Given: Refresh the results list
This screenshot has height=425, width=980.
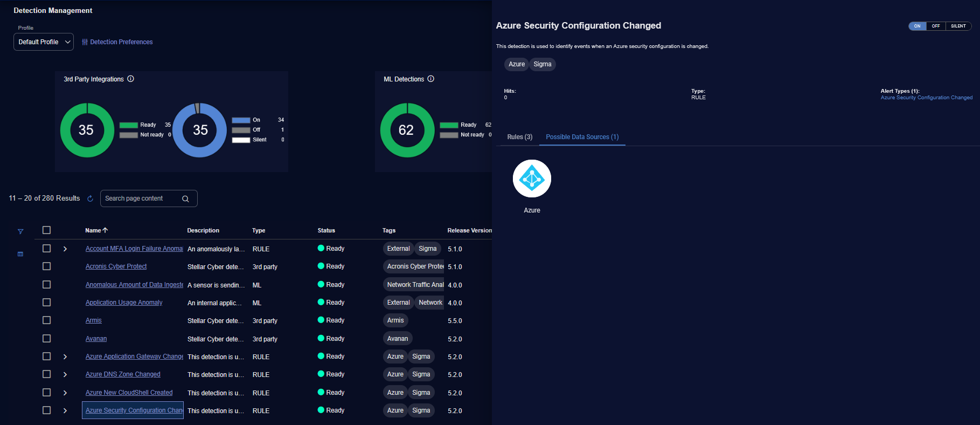Looking at the screenshot, I should (x=90, y=198).
